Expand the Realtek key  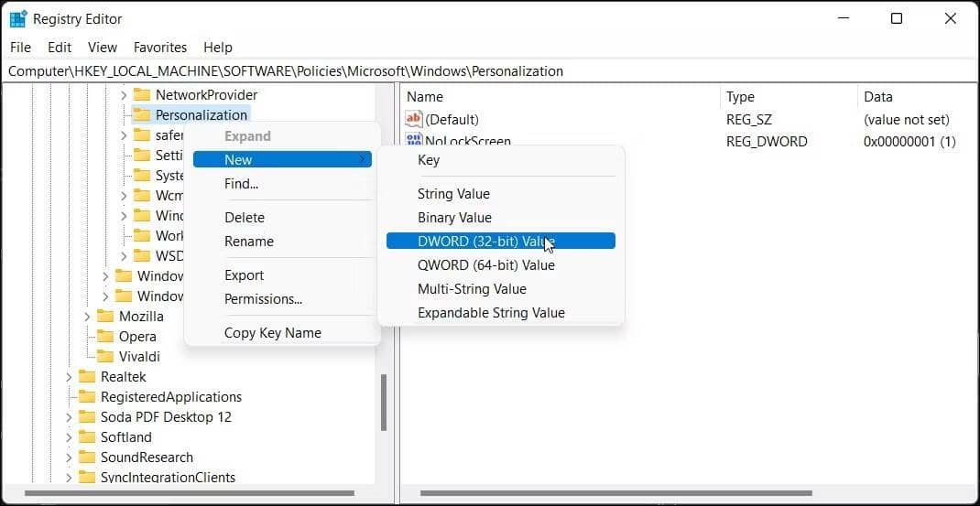point(69,377)
